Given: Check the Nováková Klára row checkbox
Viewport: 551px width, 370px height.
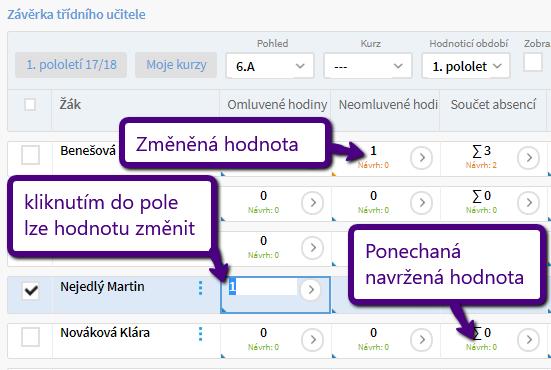Looking at the screenshot, I should [30, 337].
